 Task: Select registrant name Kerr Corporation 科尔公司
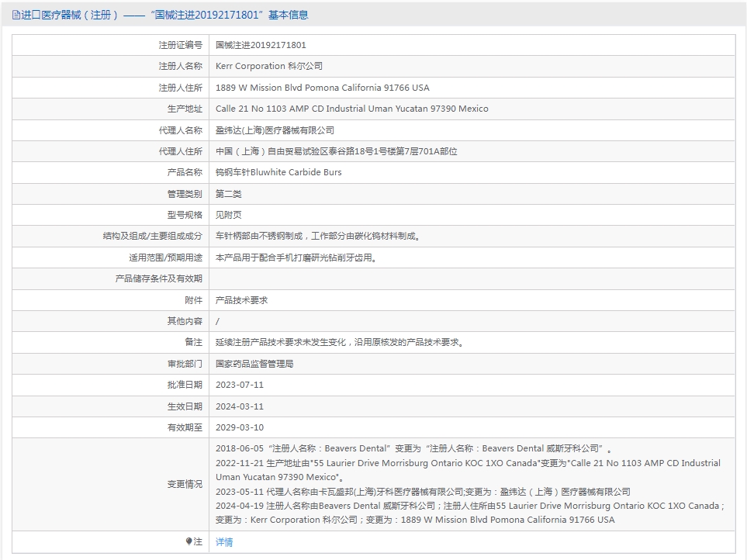click(x=269, y=66)
